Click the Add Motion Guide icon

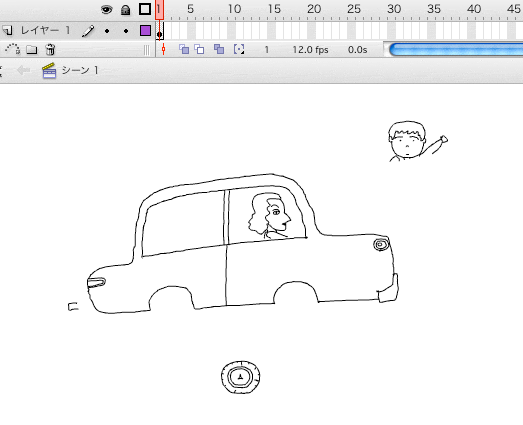(x=12, y=49)
